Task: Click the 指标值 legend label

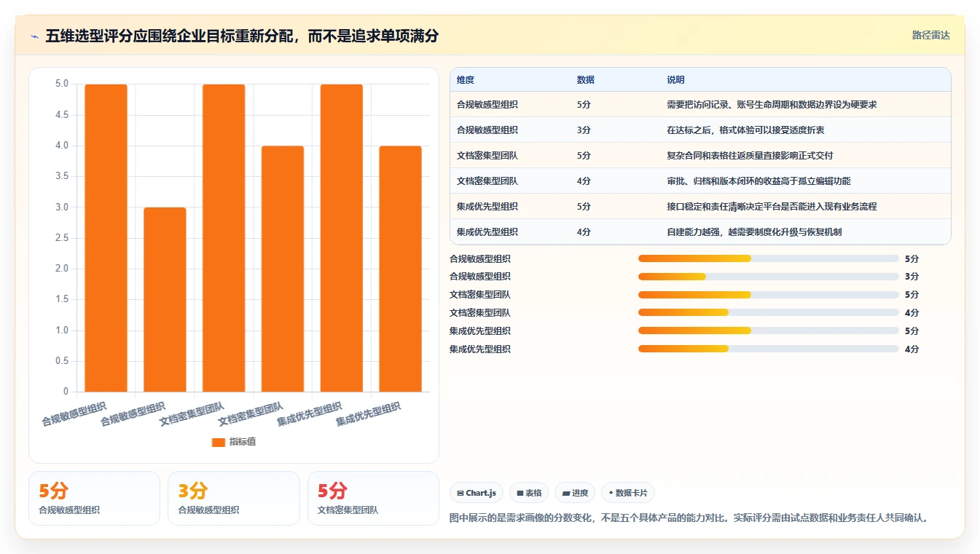Action: 243,442
